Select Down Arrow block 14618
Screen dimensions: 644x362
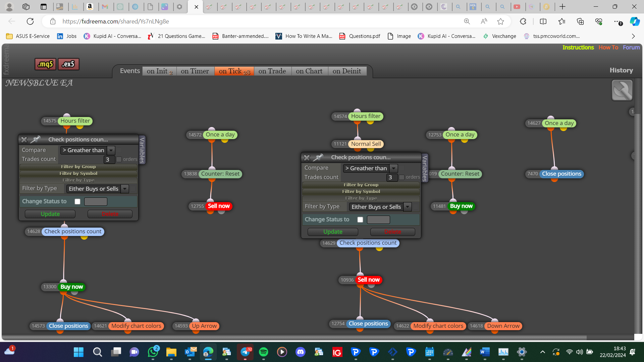pos(503,326)
